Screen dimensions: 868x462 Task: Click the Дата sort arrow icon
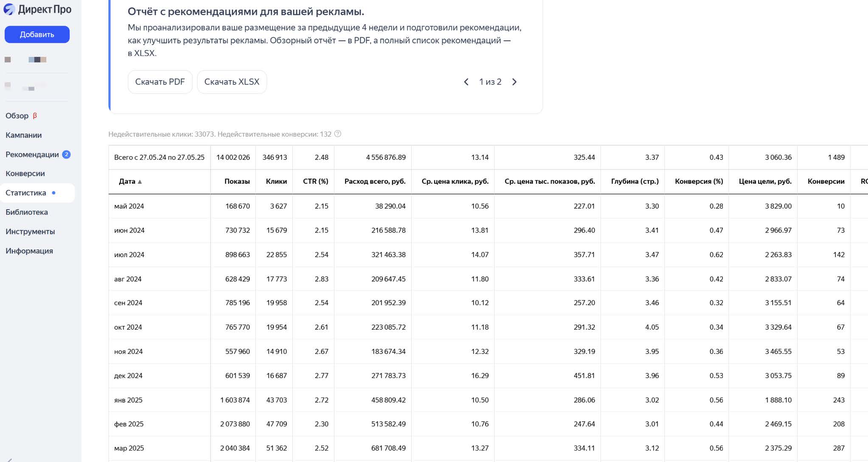coord(140,182)
